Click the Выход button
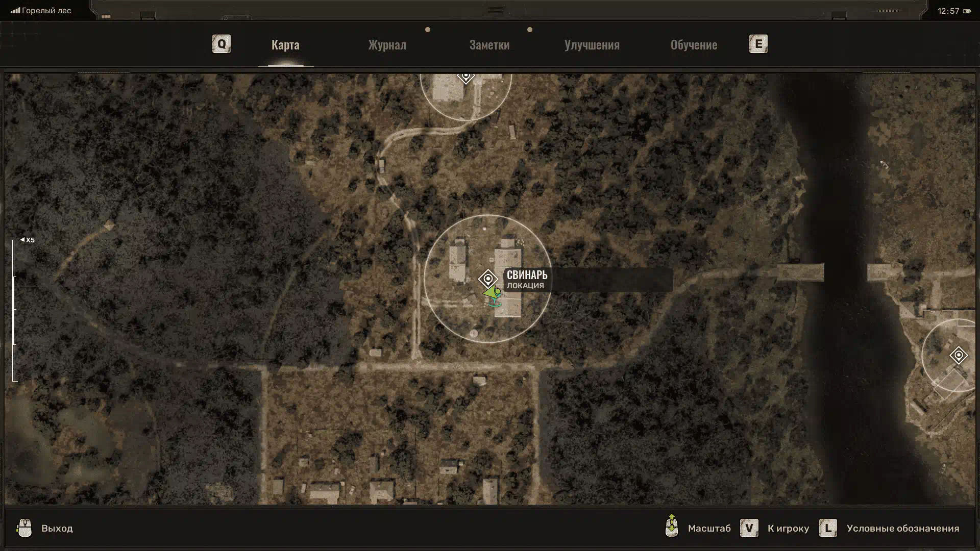Screen dimensions: 980x551 click(57, 529)
